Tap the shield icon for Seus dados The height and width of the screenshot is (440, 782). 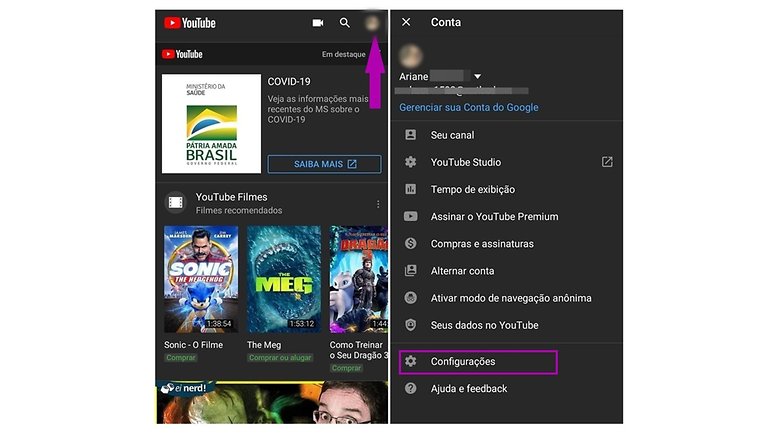(x=410, y=325)
